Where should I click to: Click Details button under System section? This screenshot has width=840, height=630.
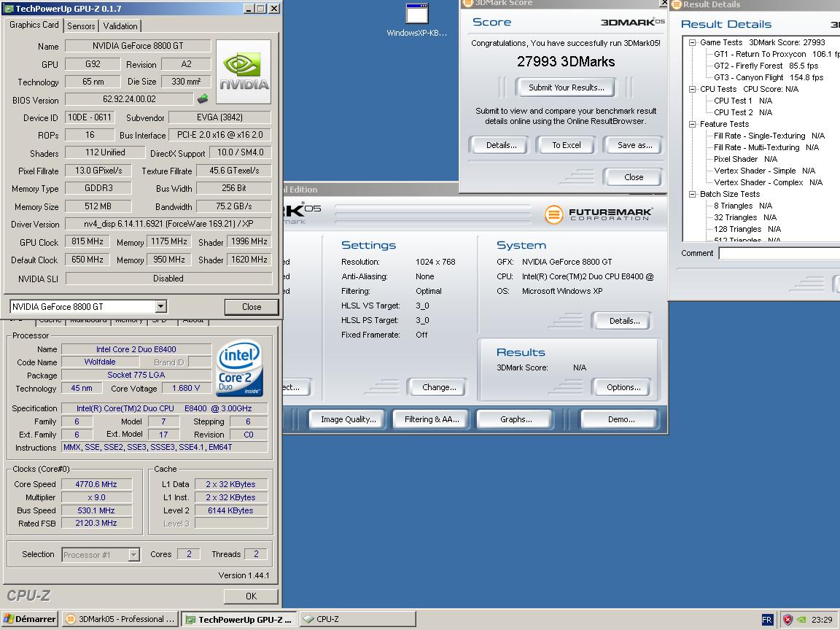tap(624, 321)
